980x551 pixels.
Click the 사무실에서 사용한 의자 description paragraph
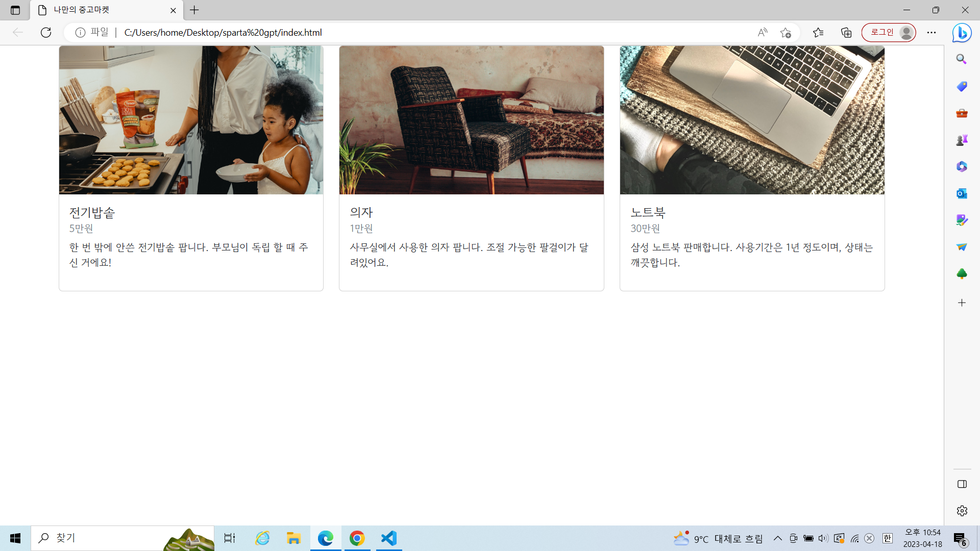tap(469, 255)
